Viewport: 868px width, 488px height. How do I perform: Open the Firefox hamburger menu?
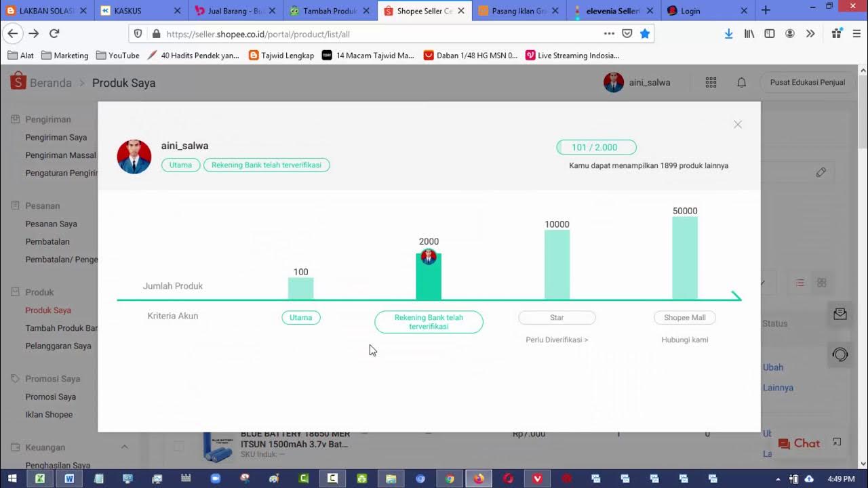tap(857, 33)
